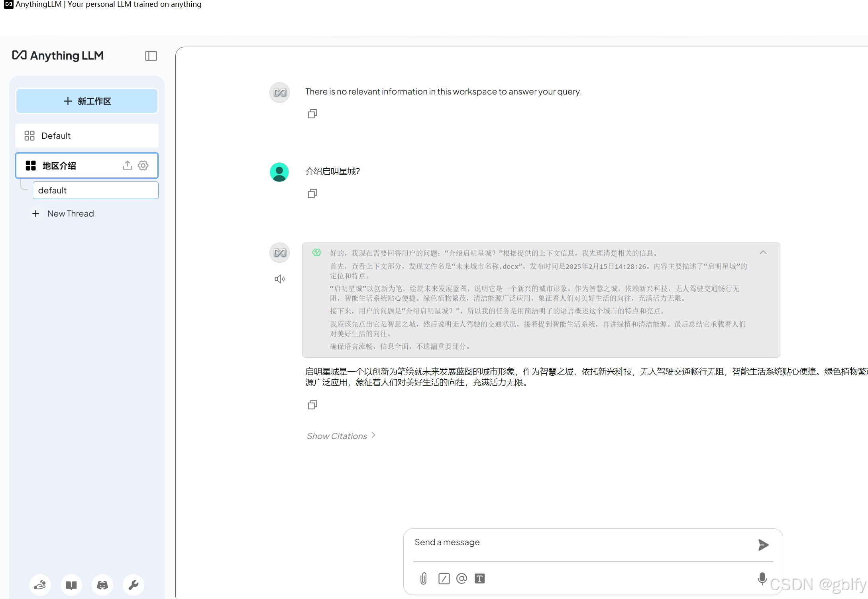Activate microphone voice input
868x599 pixels.
coord(762,578)
